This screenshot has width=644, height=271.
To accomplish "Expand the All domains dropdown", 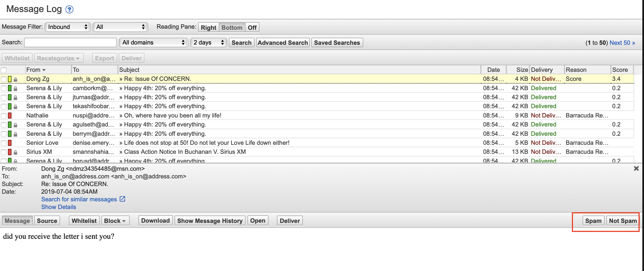I will click(153, 43).
